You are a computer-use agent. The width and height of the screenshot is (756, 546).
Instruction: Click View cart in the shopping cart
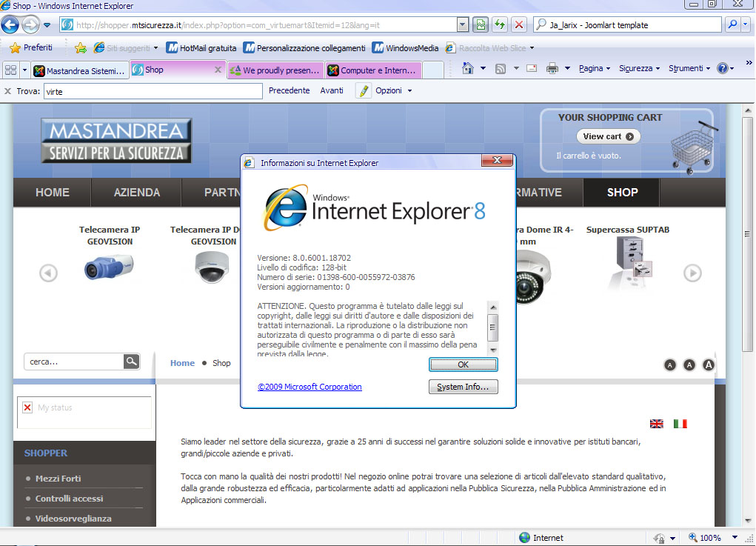point(609,136)
